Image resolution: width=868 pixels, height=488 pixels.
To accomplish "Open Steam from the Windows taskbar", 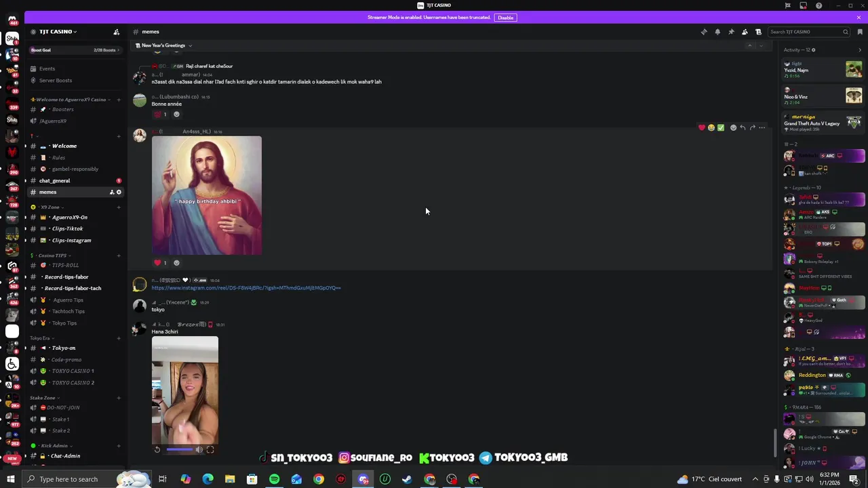I will (407, 479).
